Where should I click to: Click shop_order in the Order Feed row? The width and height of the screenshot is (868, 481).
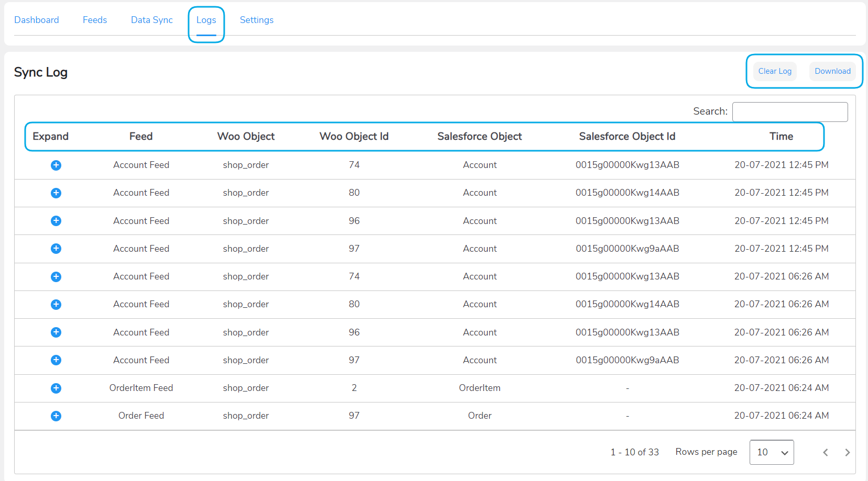246,416
